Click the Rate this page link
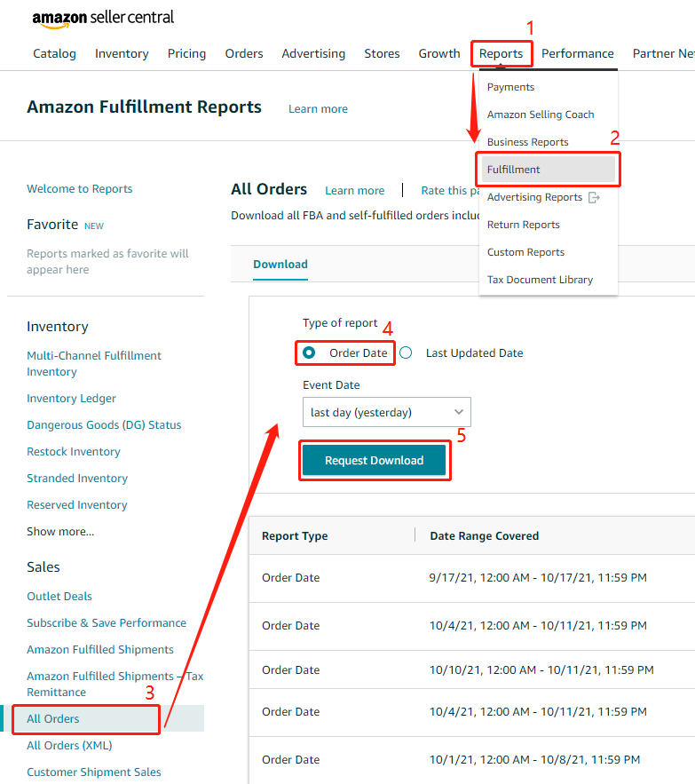The width and height of the screenshot is (695, 784). [x=451, y=191]
